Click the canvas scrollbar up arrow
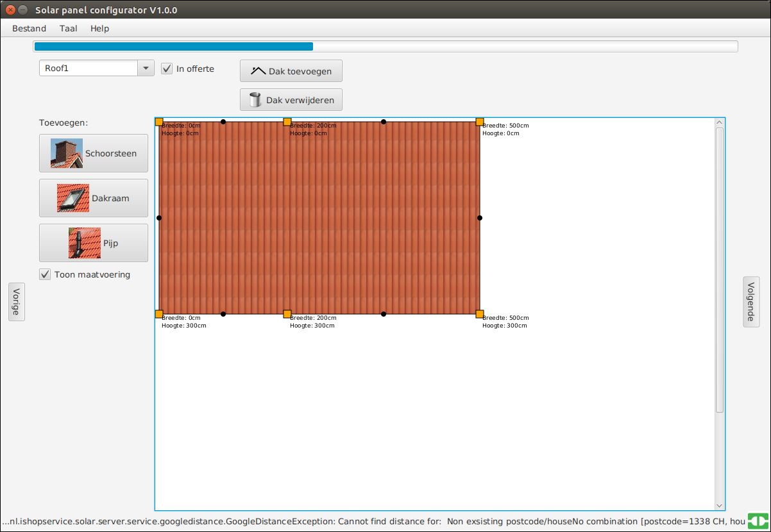This screenshot has width=771, height=532. (x=720, y=122)
